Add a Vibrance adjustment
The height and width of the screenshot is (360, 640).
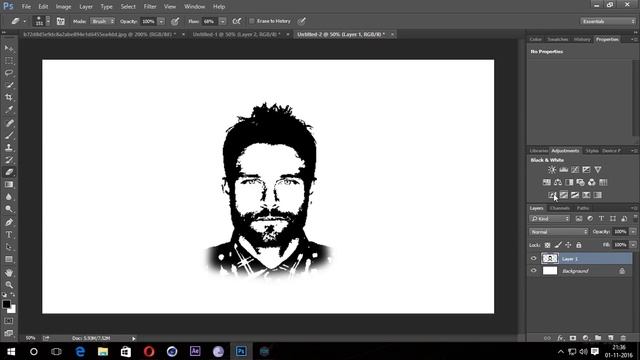click(598, 170)
